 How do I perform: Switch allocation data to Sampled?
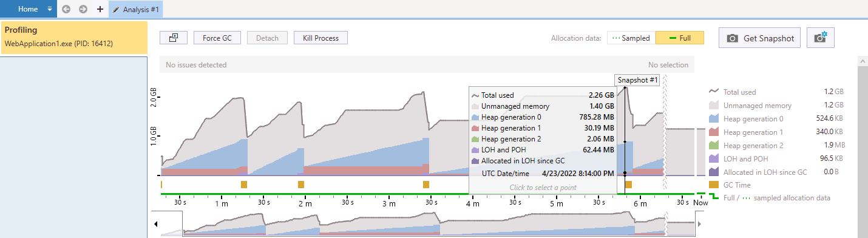pyautogui.click(x=631, y=38)
